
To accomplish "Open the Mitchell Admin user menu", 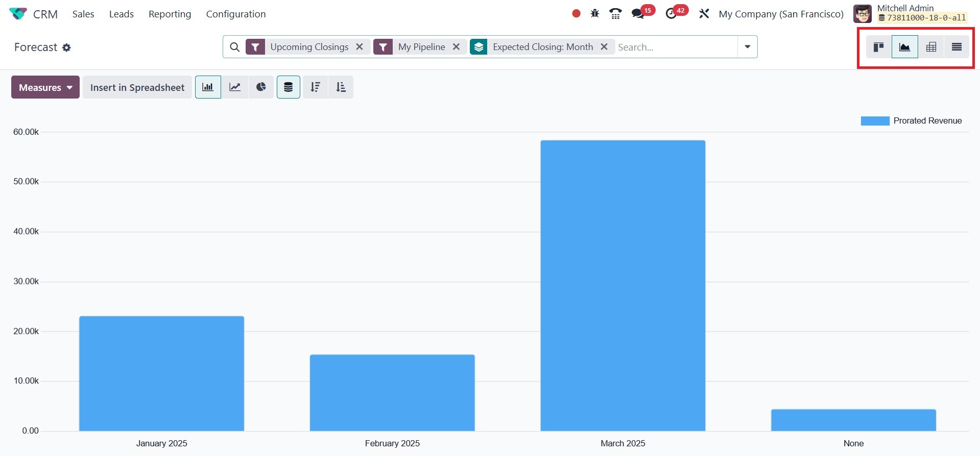I will pyautogui.click(x=911, y=14).
